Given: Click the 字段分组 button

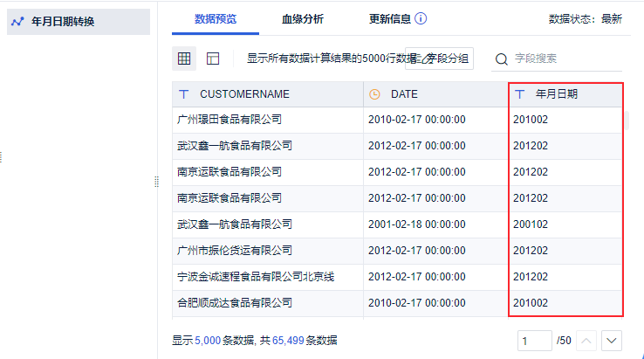Looking at the screenshot, I should click(x=440, y=59).
